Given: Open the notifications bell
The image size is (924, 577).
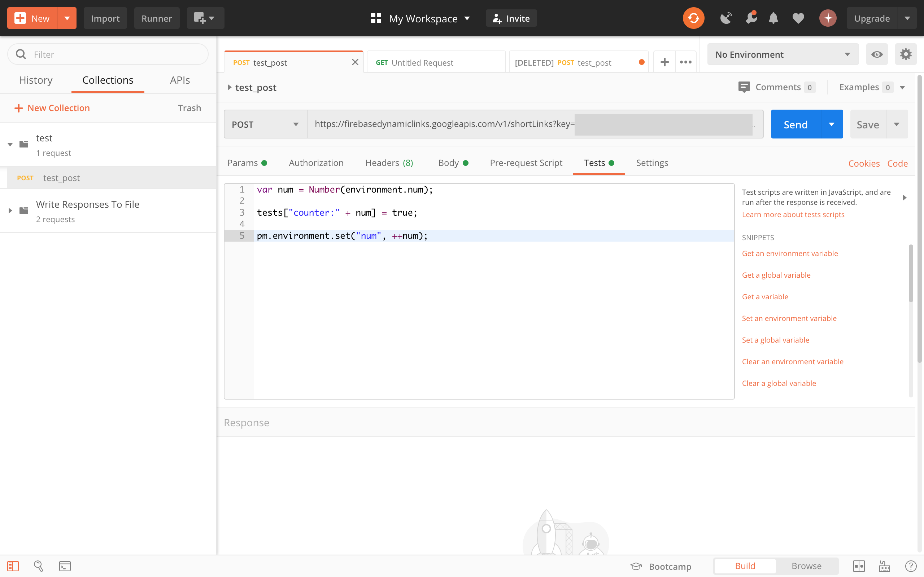Looking at the screenshot, I should pos(773,18).
